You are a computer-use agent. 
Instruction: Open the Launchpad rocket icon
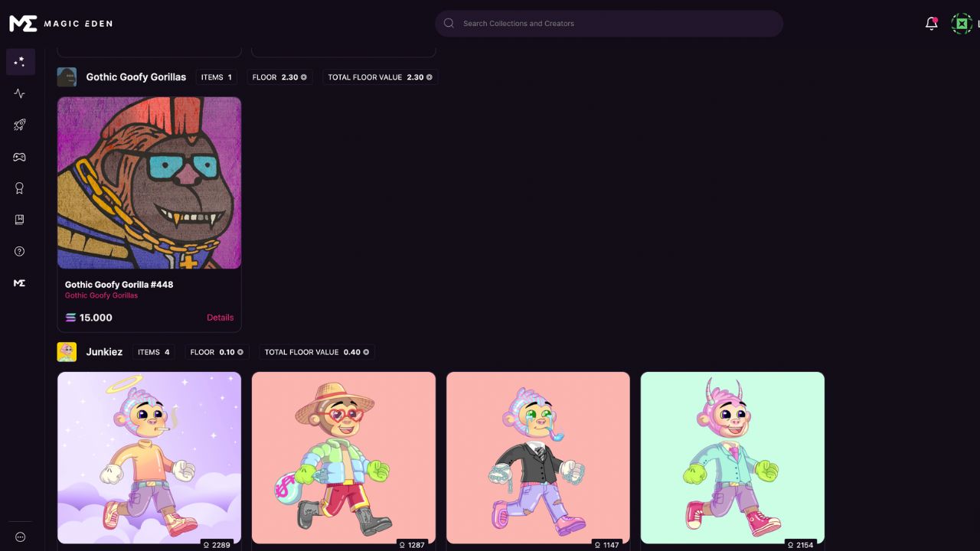pyautogui.click(x=20, y=125)
